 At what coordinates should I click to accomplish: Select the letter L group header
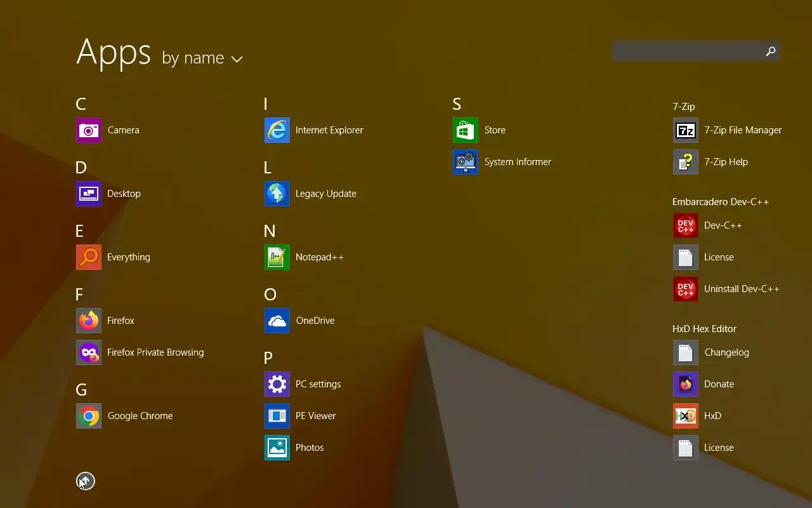click(268, 168)
